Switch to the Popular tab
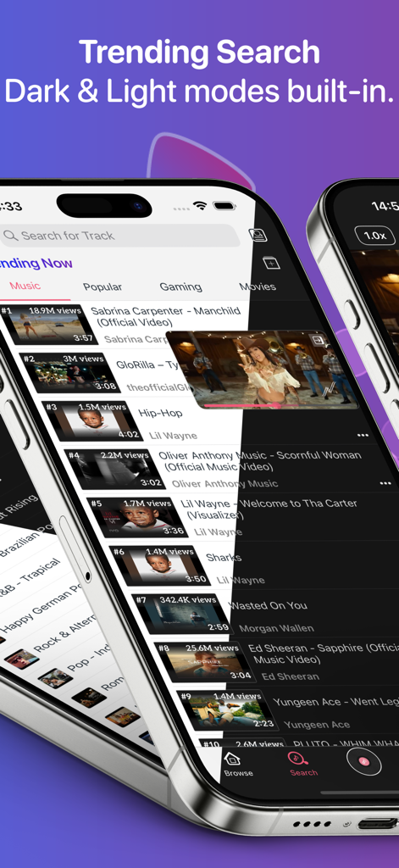 coord(103,287)
